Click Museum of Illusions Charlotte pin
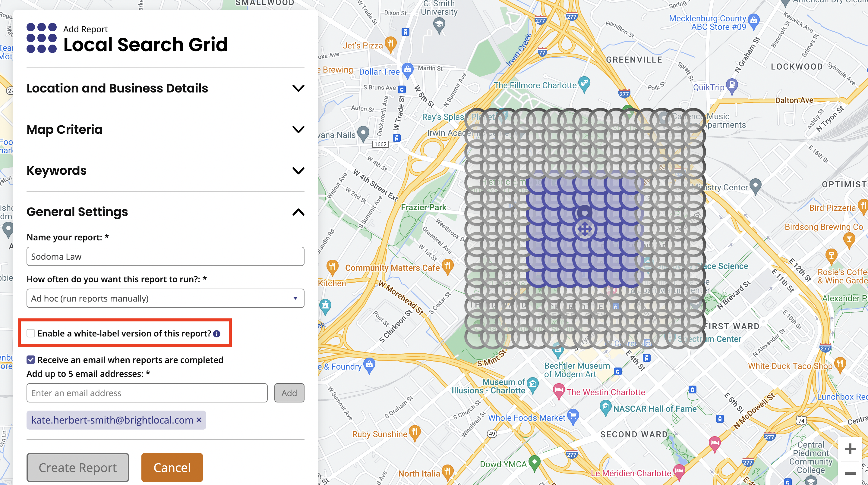This screenshot has width=868, height=485. pyautogui.click(x=533, y=385)
